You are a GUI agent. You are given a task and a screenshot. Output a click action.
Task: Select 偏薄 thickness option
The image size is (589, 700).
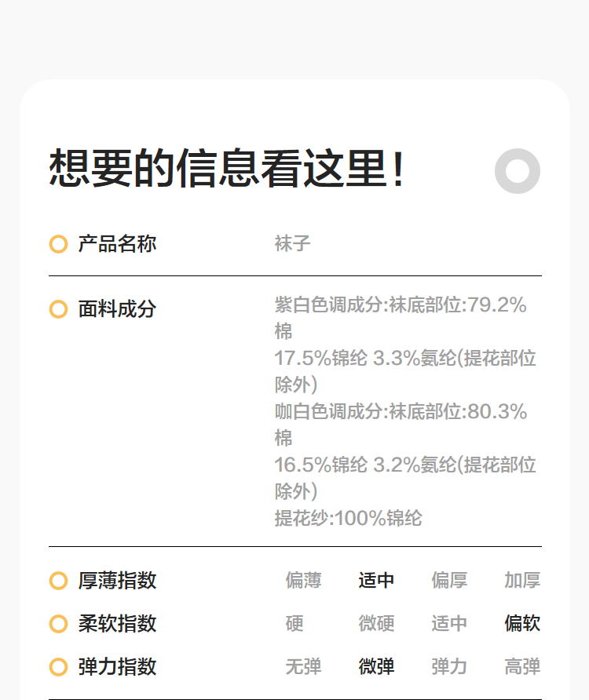click(x=303, y=581)
